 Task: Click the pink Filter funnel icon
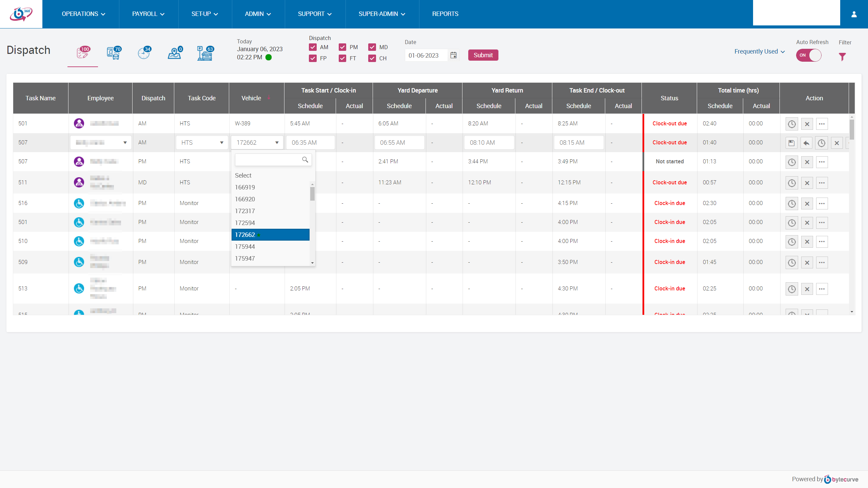coord(842,57)
